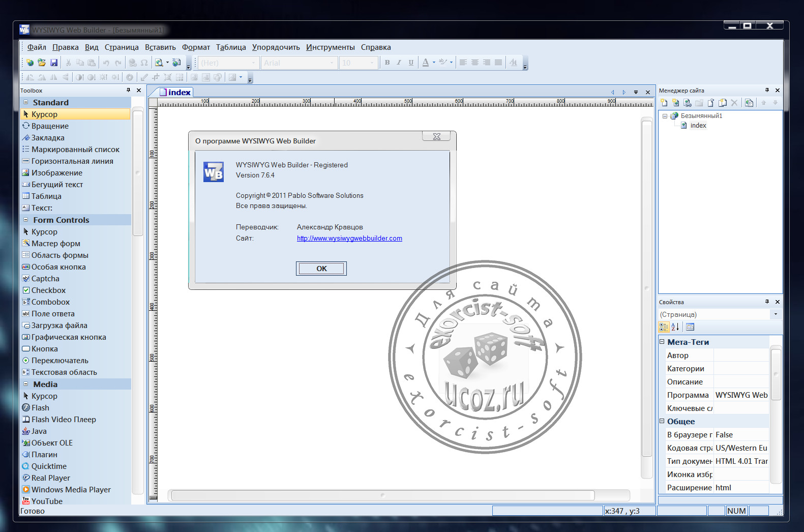
Task: Select the Изображение tool in Toolbox
Action: [x=56, y=173]
